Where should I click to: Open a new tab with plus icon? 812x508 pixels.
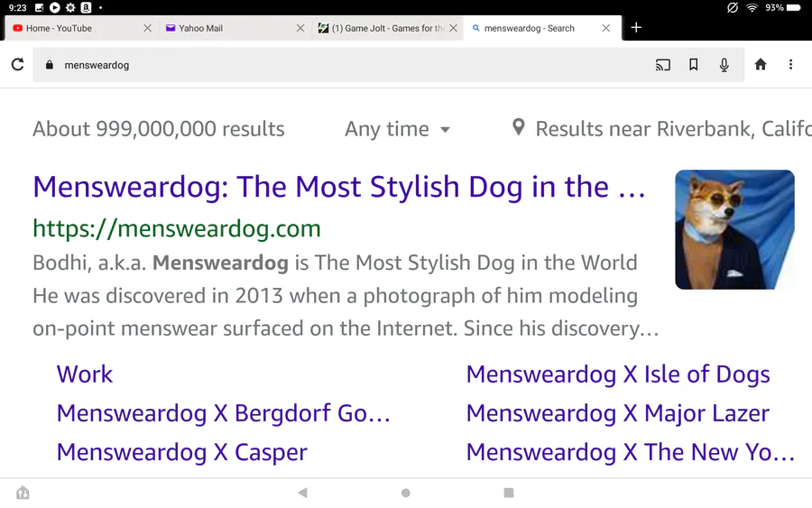[636, 27]
